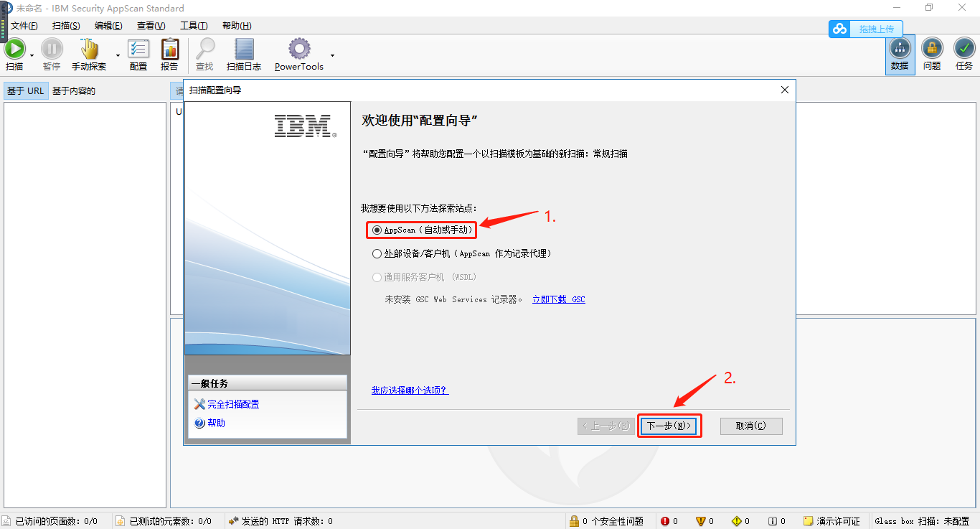Select the 基于 URL tab
This screenshot has height=529, width=980.
click(26, 91)
